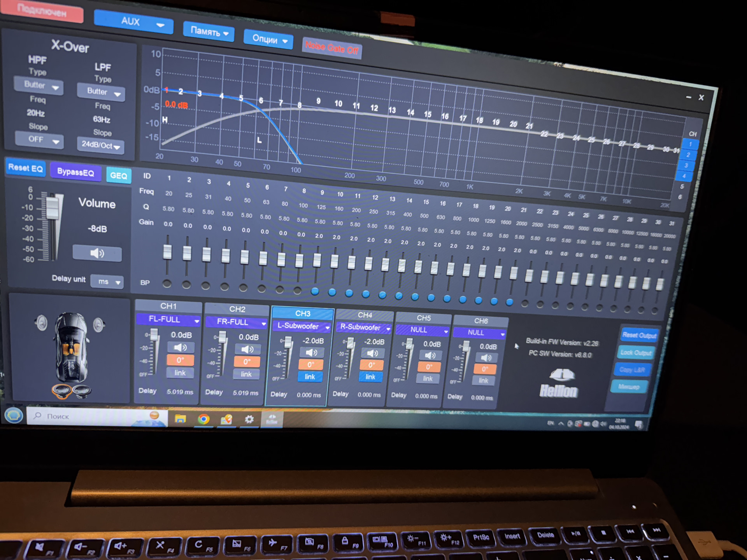Open the Память menu
Viewport: 747px width, 560px height.
point(209,31)
